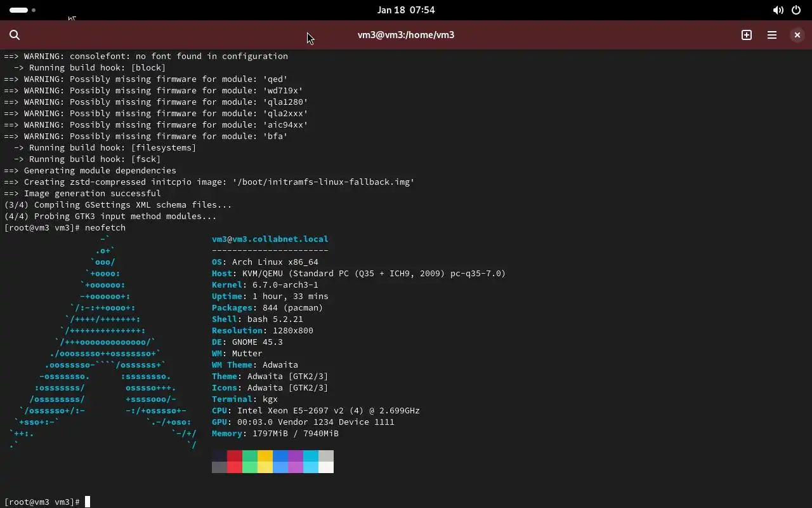This screenshot has height=508, width=812.
Task: Click the 'Theme: Adwaita [GTK2/3]' line
Action: [270, 377]
